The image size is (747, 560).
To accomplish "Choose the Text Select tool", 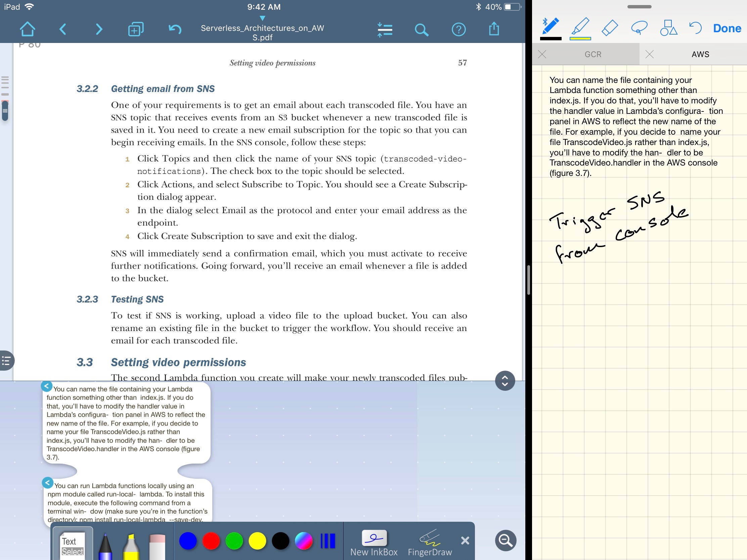I will [x=72, y=544].
